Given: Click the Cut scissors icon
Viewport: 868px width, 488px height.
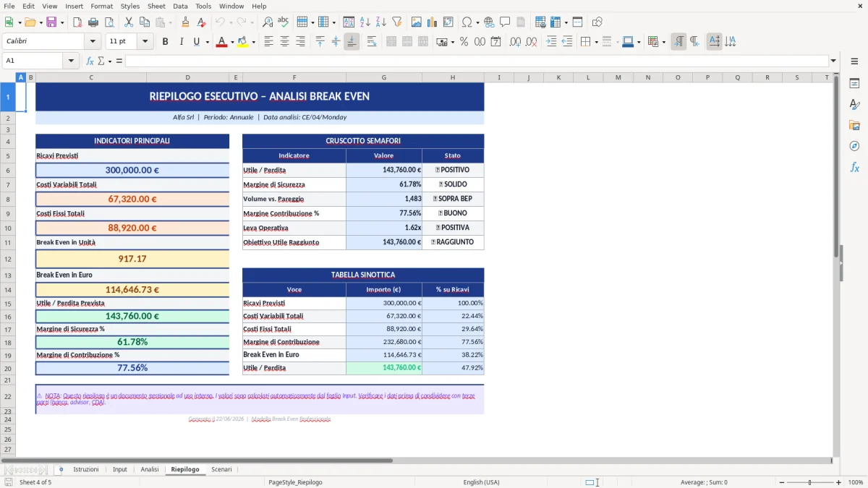Looking at the screenshot, I should coord(128,22).
